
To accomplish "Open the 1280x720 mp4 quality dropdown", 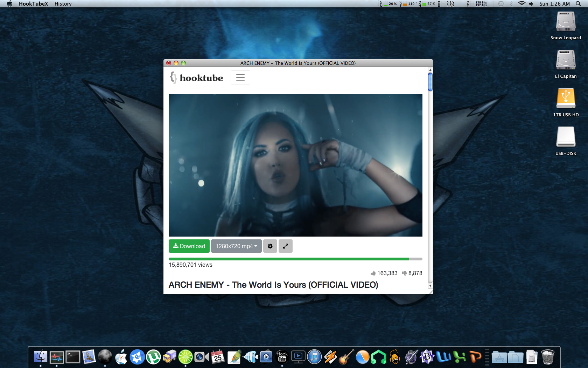I will (x=236, y=246).
